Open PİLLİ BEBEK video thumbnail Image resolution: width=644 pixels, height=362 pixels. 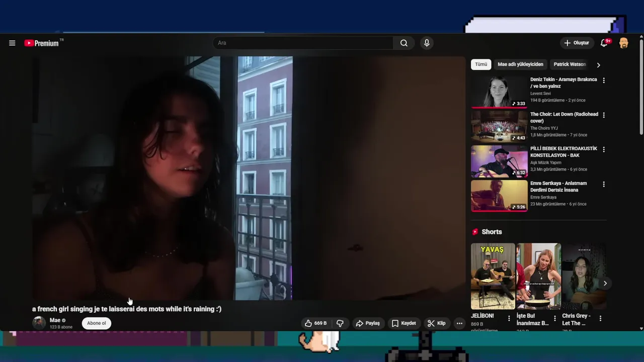click(x=499, y=161)
